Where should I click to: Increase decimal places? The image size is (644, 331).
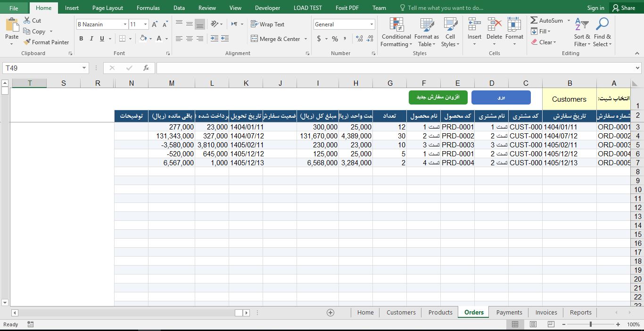click(x=359, y=39)
